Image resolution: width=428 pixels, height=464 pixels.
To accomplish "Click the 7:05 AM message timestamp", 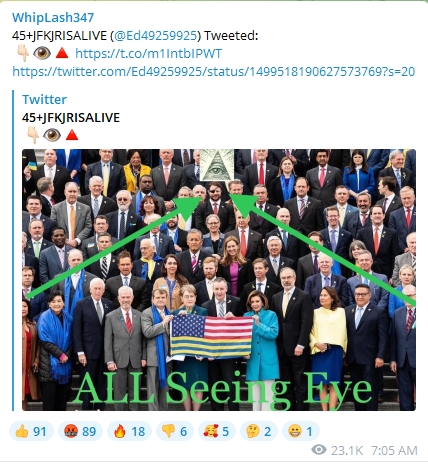I will 394,450.
